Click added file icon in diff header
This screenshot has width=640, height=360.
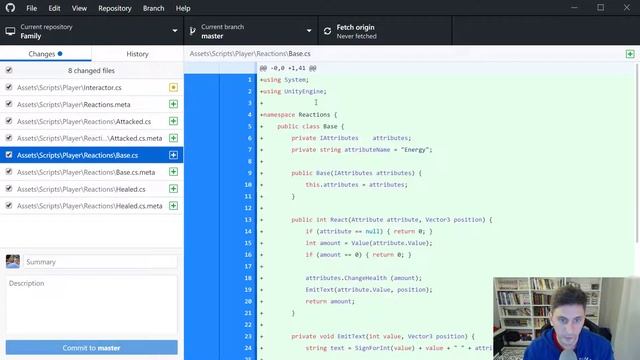pyautogui.click(x=630, y=54)
